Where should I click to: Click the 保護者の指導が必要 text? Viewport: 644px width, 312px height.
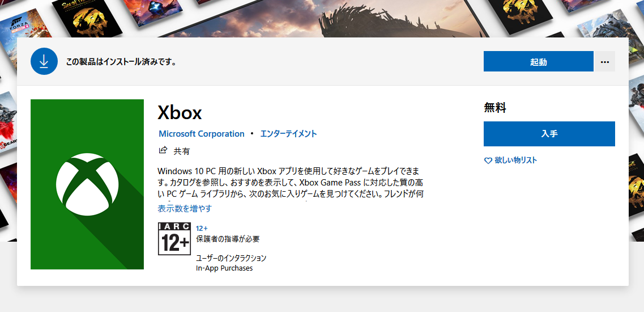coord(228,239)
